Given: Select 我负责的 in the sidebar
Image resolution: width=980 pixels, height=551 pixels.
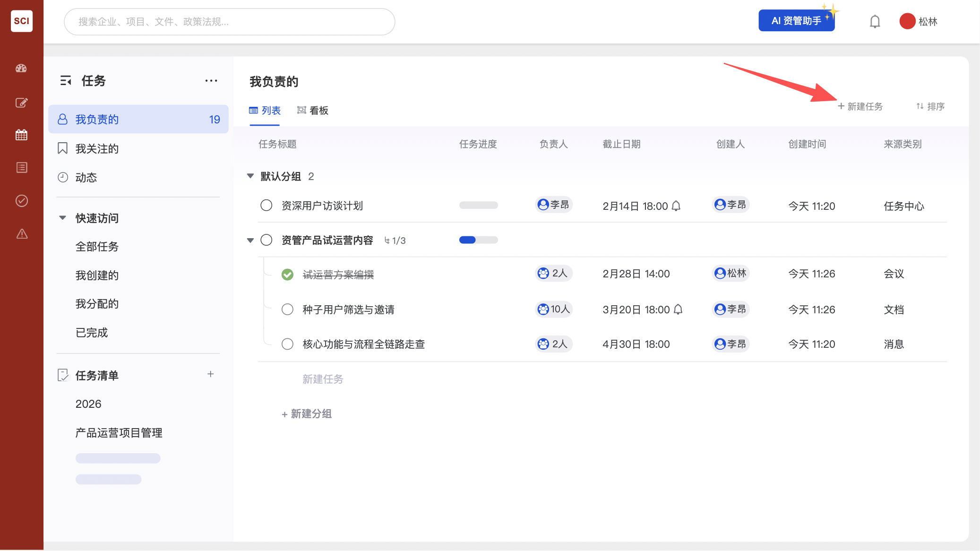Looking at the screenshot, I should [x=138, y=119].
